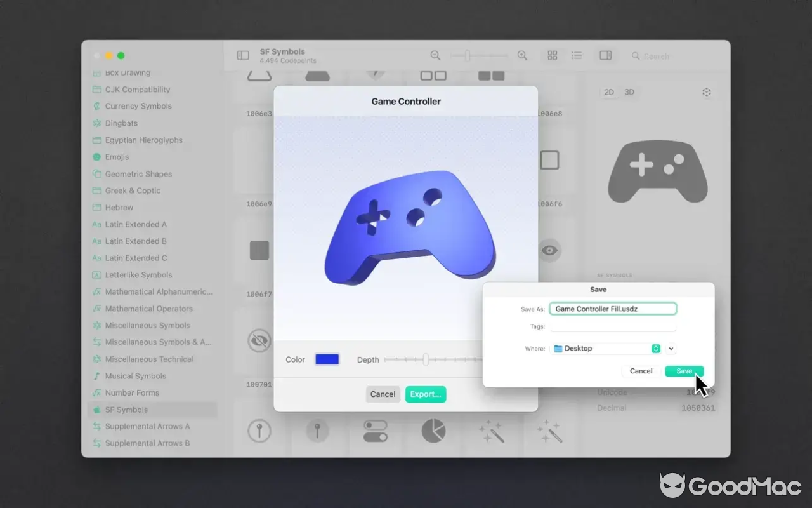
Task: Switch to list view in the toolbar
Action: [576, 55]
